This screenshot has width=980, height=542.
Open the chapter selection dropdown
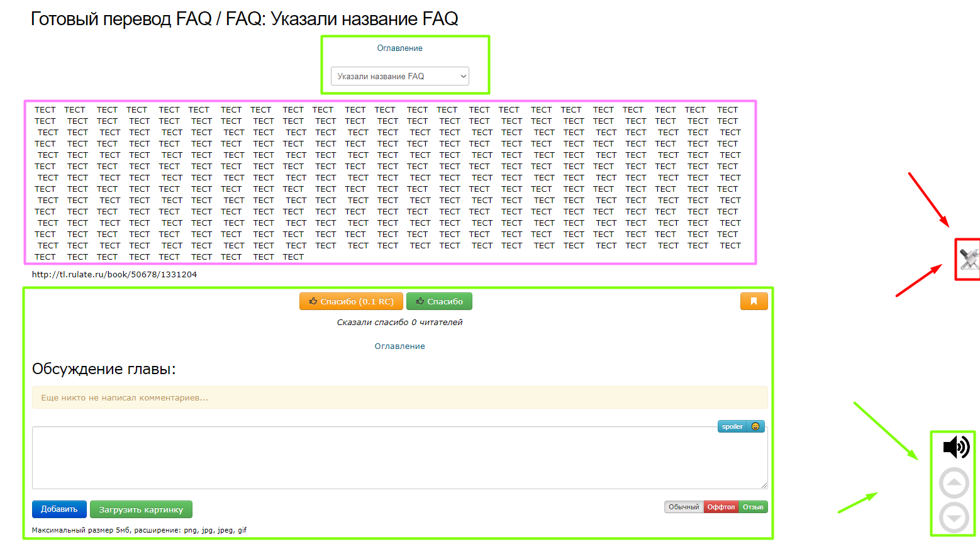400,76
